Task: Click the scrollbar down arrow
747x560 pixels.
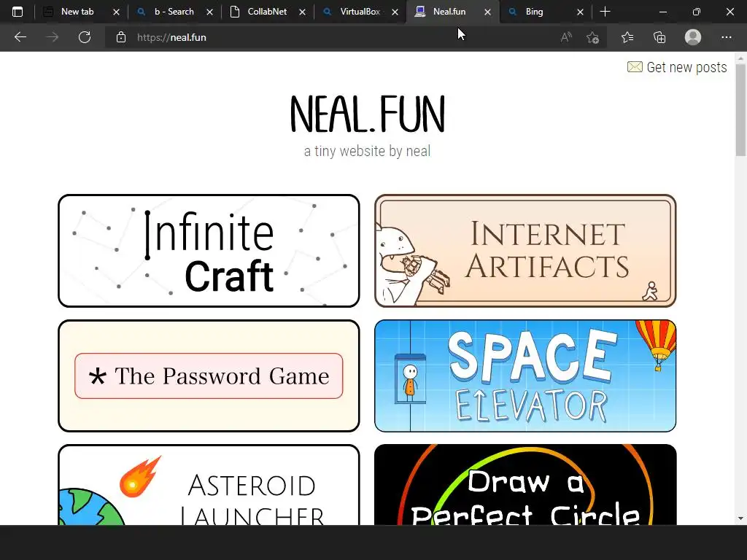Action: 740,518
